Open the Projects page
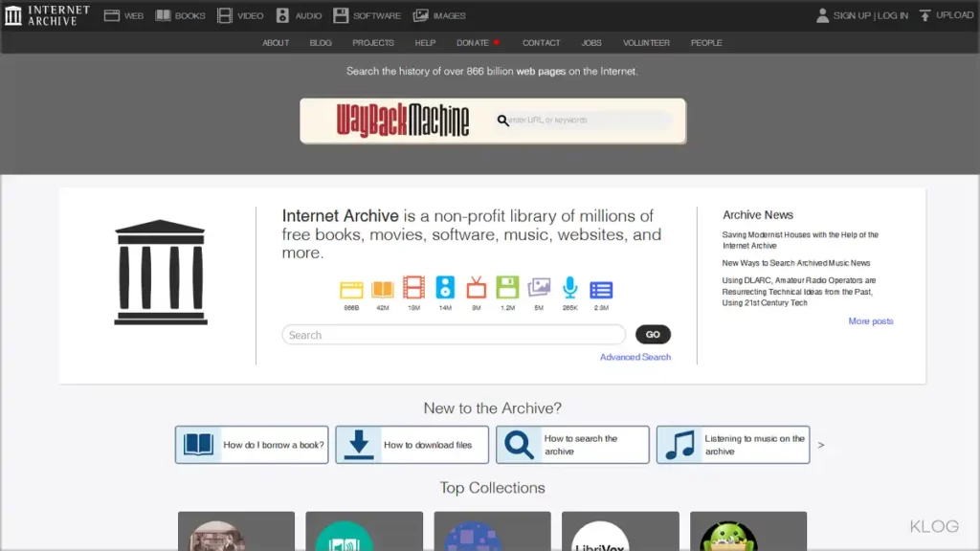This screenshot has width=980, height=551. pos(373,43)
